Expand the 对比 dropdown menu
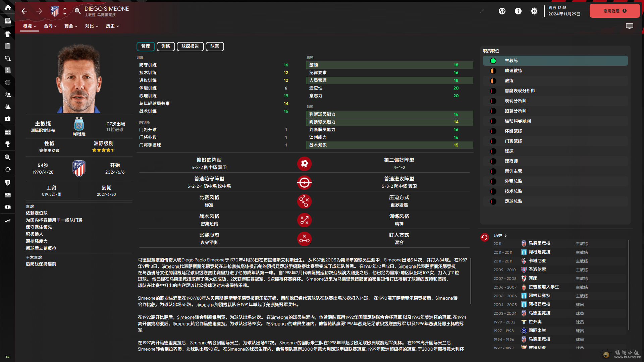This screenshot has height=362, width=644. pyautogui.click(x=92, y=26)
